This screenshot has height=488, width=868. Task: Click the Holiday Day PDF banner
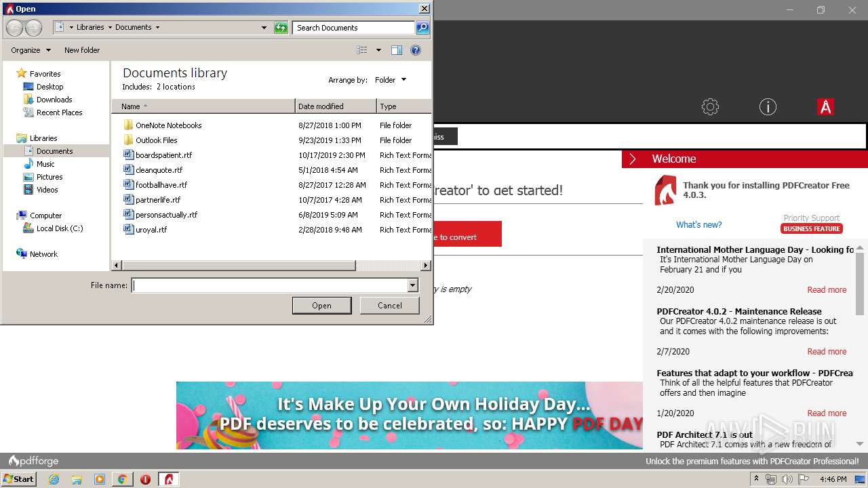tap(410, 415)
